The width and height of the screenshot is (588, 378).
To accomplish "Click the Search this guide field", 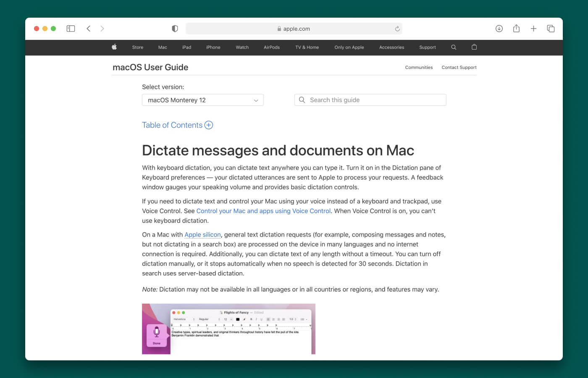I will 370,100.
